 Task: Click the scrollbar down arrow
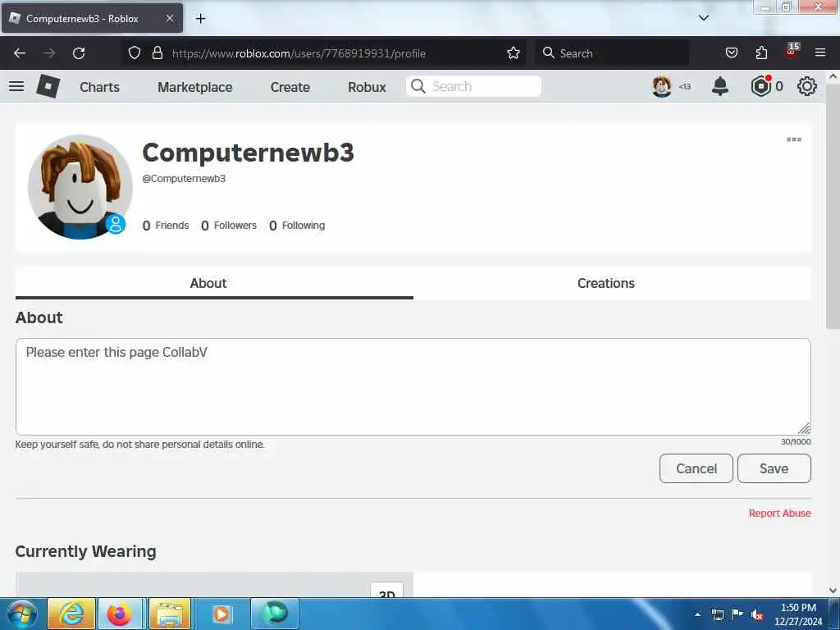pos(833,591)
